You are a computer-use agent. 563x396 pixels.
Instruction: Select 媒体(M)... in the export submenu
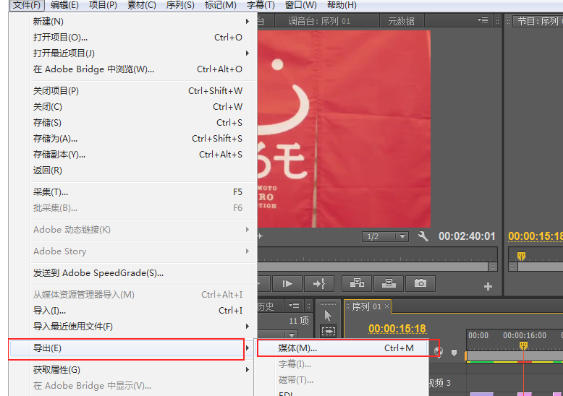[x=343, y=348]
